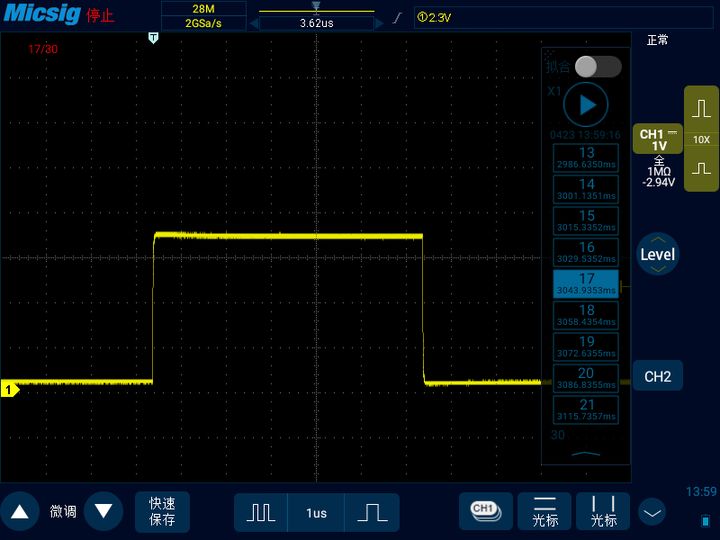The height and width of the screenshot is (540, 720).
Task: Toggle the 拟合 switch on
Action: pos(597,67)
